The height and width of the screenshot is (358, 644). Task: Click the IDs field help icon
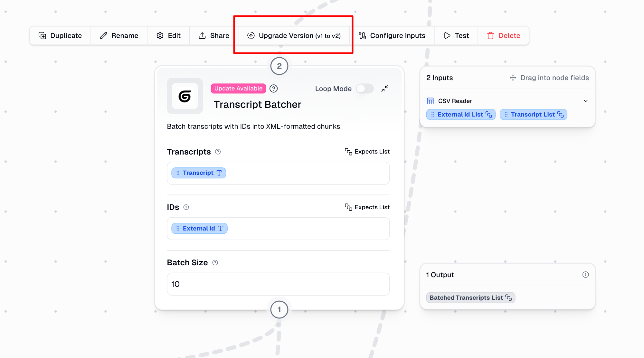186,207
